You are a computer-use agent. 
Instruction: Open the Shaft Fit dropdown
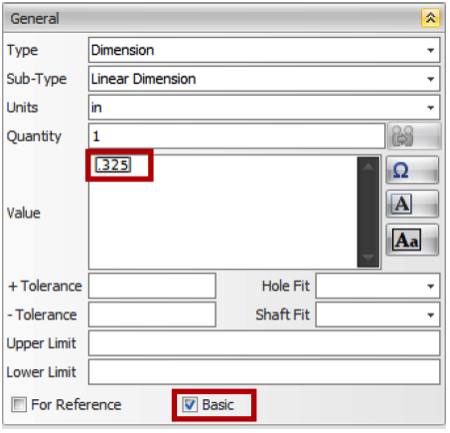pyautogui.click(x=378, y=315)
